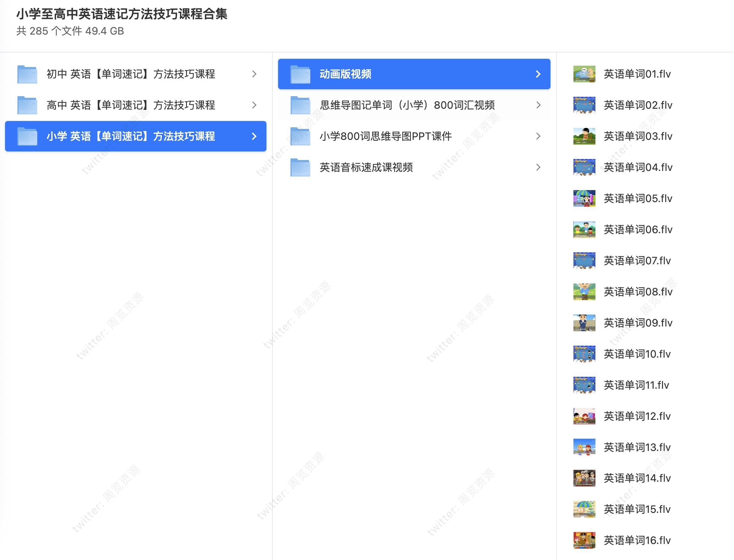Click the 共 285 个文件 49.4 GB summary

(70, 31)
